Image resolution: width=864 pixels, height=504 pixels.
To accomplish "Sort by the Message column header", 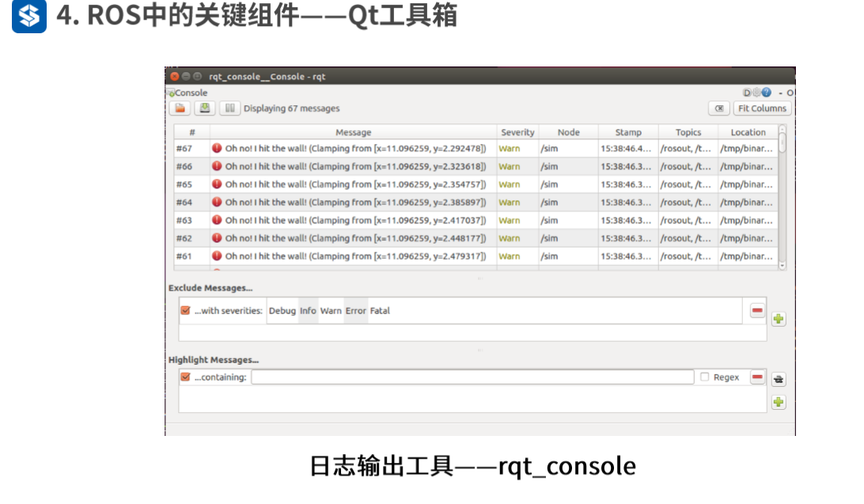I will 353,132.
